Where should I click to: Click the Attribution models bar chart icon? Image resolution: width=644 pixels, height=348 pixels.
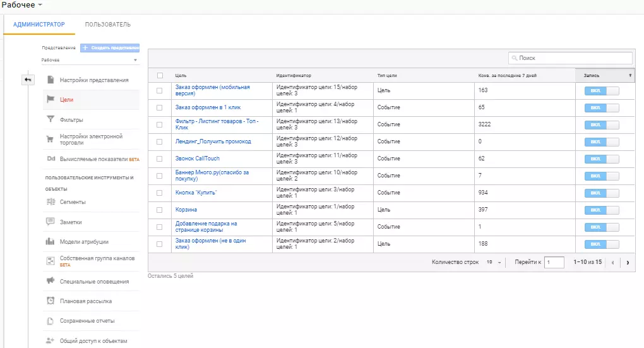(50, 242)
